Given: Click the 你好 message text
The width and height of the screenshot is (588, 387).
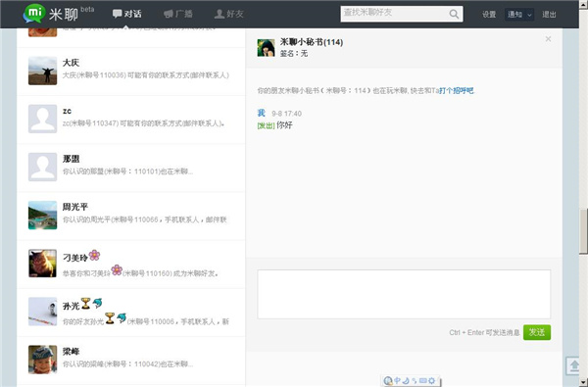Looking at the screenshot, I should click(x=284, y=125).
